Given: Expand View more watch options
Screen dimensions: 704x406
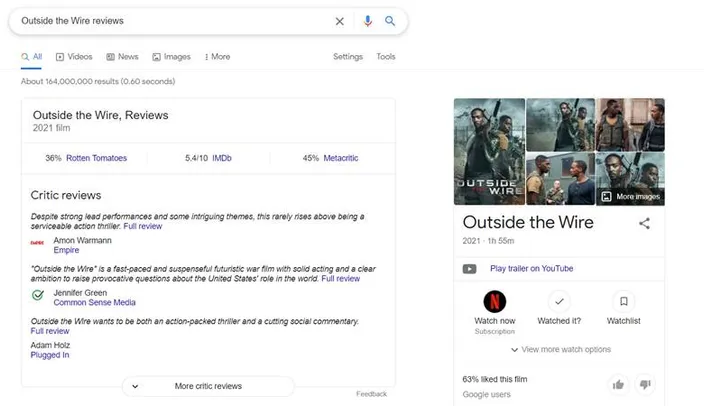Looking at the screenshot, I should click(x=561, y=349).
